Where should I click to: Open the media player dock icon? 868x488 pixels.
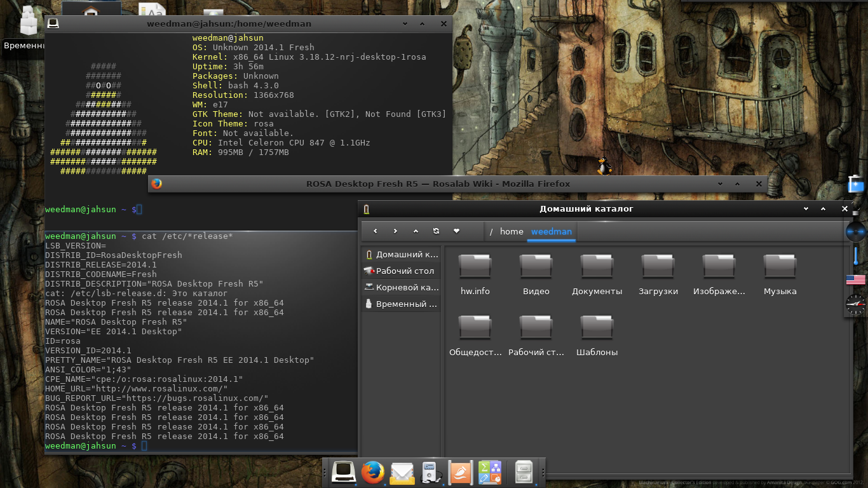pyautogui.click(x=431, y=473)
